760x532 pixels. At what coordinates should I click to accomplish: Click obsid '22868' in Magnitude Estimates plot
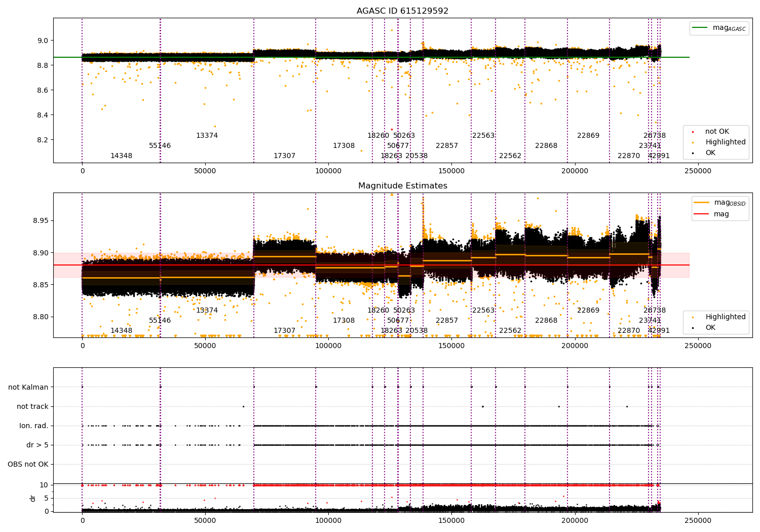(546, 321)
